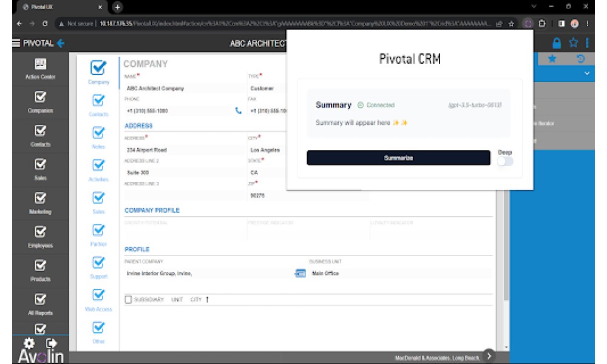This screenshot has width=607, height=364.
Task: Click the logout icon beside the gear
Action: 51,343
